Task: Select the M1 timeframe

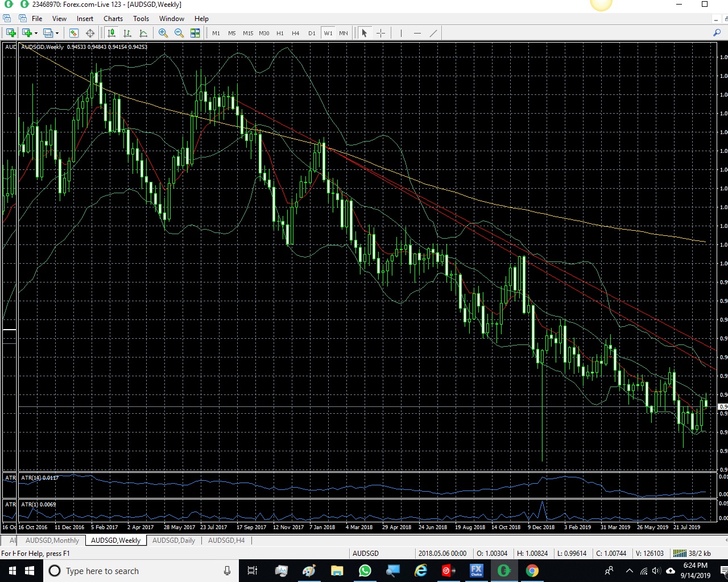Action: [216, 33]
